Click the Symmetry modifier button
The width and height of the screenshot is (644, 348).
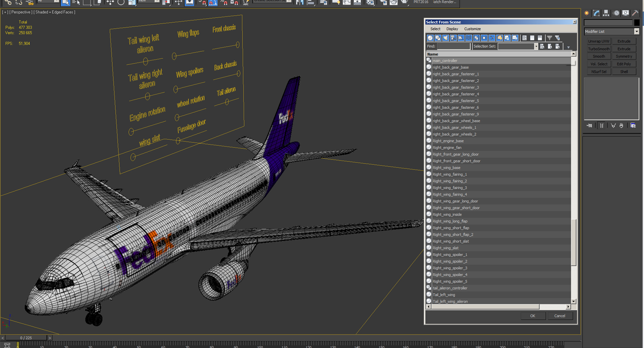(x=624, y=57)
